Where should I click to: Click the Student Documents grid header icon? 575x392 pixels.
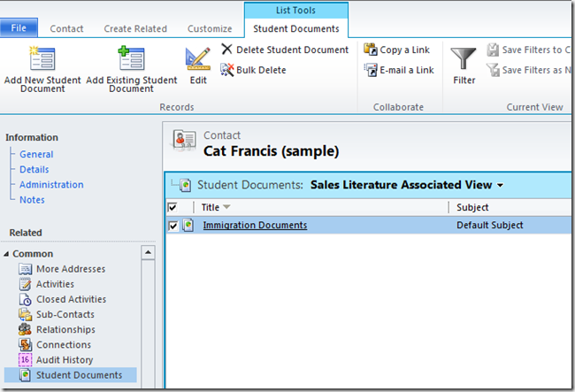[186, 185]
